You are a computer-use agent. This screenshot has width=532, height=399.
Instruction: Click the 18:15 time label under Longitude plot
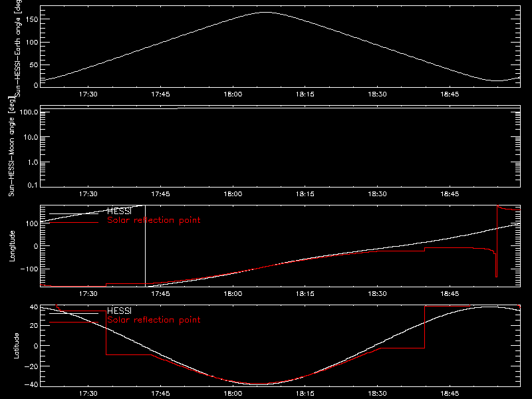coord(305,293)
